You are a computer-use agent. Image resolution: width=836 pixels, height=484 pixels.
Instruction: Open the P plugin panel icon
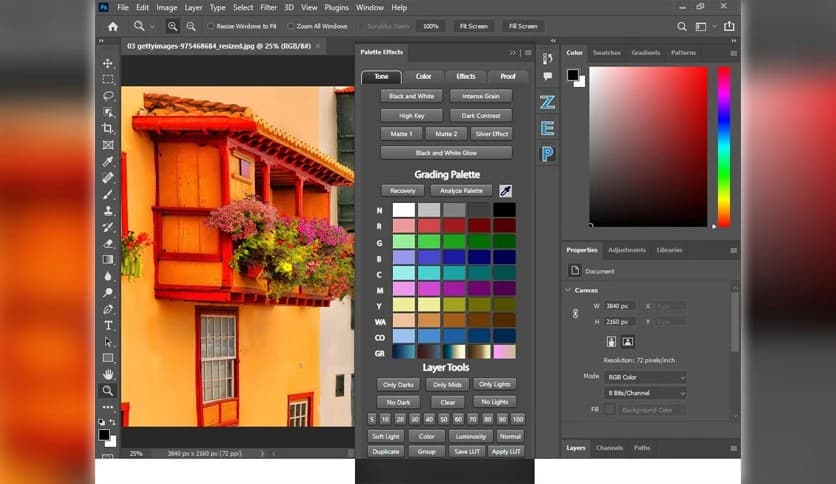[548, 154]
